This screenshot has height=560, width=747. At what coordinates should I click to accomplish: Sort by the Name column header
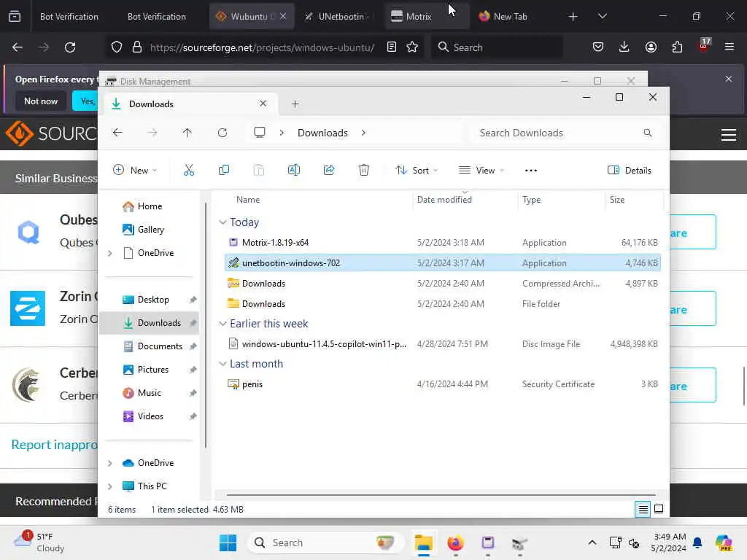(x=248, y=200)
